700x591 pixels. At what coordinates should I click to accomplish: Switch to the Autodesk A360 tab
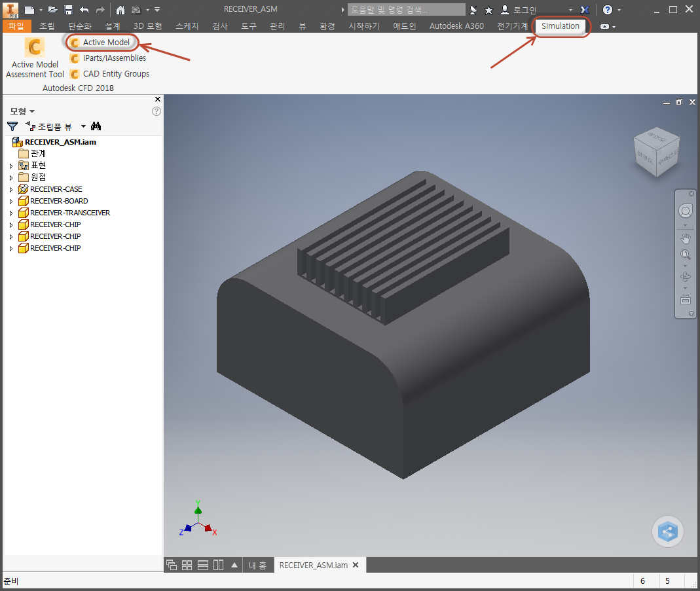(x=456, y=26)
